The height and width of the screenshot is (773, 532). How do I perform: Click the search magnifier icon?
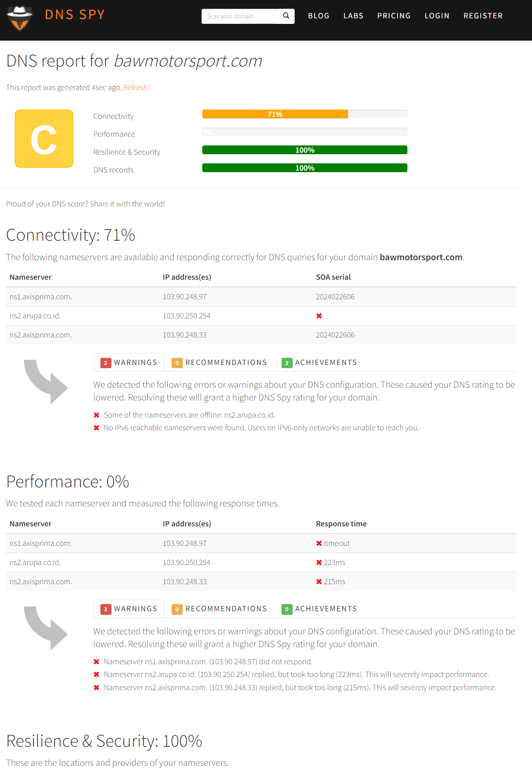pyautogui.click(x=286, y=16)
